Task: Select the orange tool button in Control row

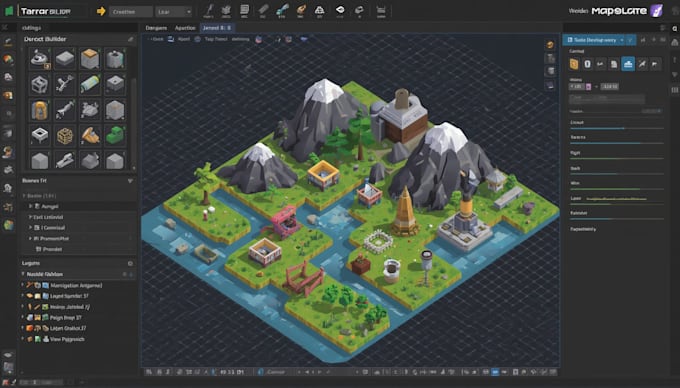Action: tap(574, 64)
